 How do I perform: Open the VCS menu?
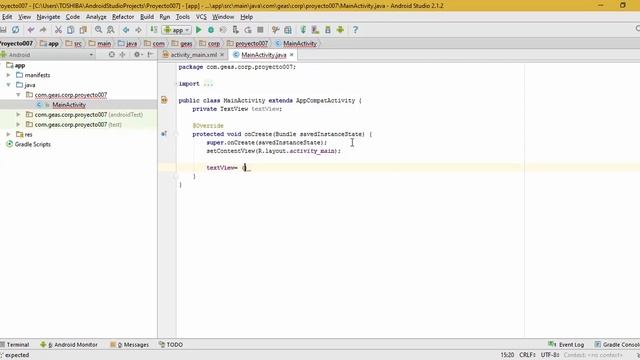point(201,17)
